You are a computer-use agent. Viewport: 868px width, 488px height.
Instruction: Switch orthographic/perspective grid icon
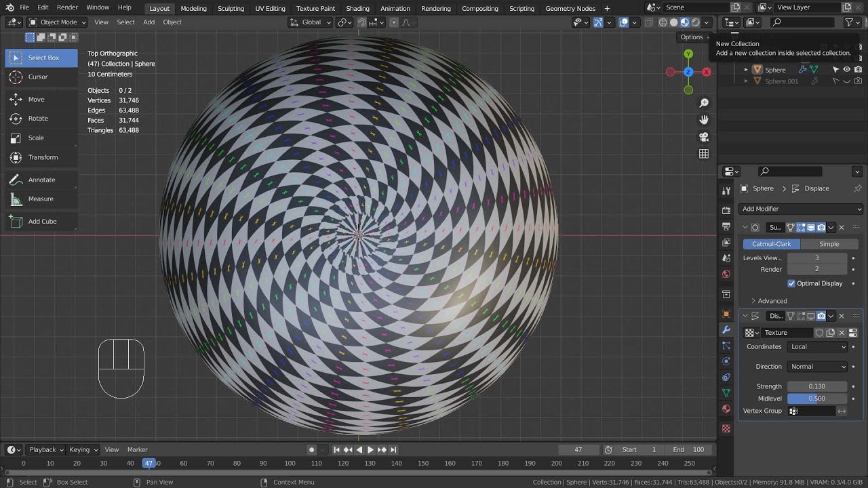click(x=704, y=154)
